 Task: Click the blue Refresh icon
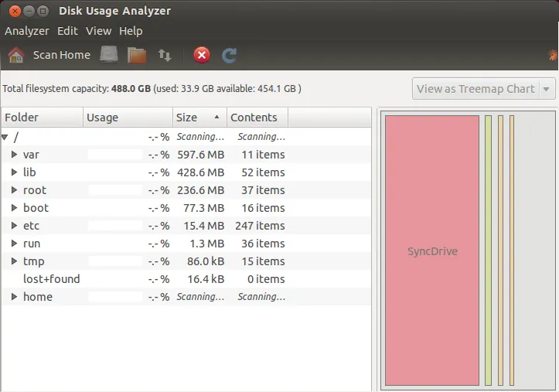tap(229, 55)
